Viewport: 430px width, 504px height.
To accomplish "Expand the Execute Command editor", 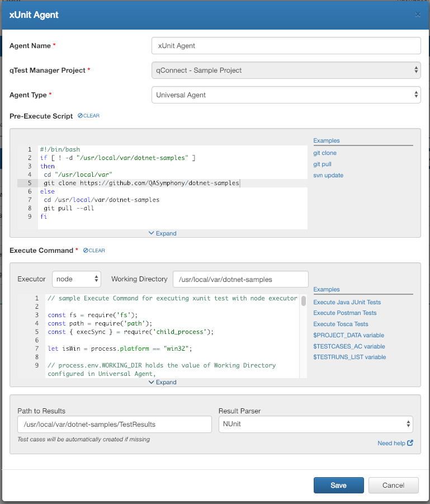I will pyautogui.click(x=163, y=382).
